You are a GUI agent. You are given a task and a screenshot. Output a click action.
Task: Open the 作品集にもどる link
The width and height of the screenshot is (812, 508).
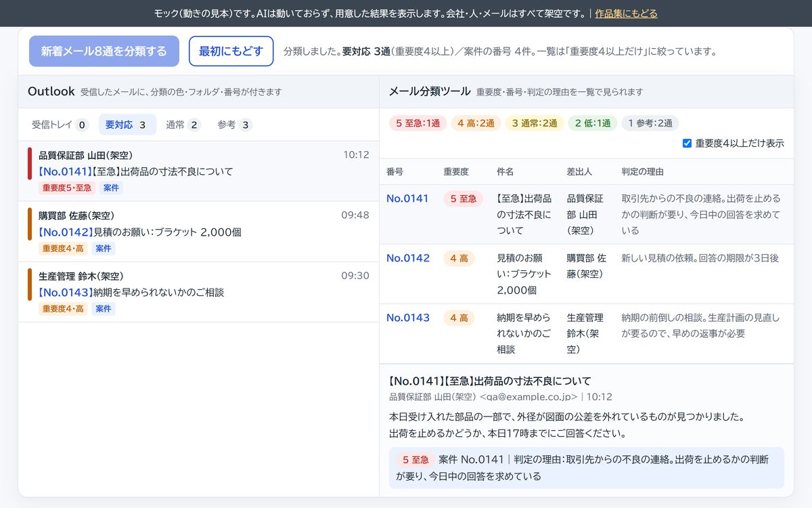coord(626,14)
